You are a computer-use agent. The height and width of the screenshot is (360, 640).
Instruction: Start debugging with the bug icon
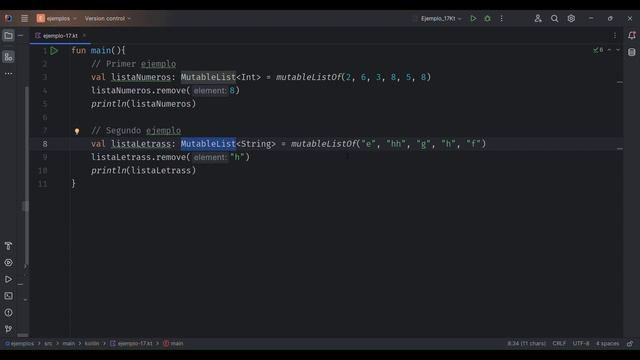(x=487, y=18)
